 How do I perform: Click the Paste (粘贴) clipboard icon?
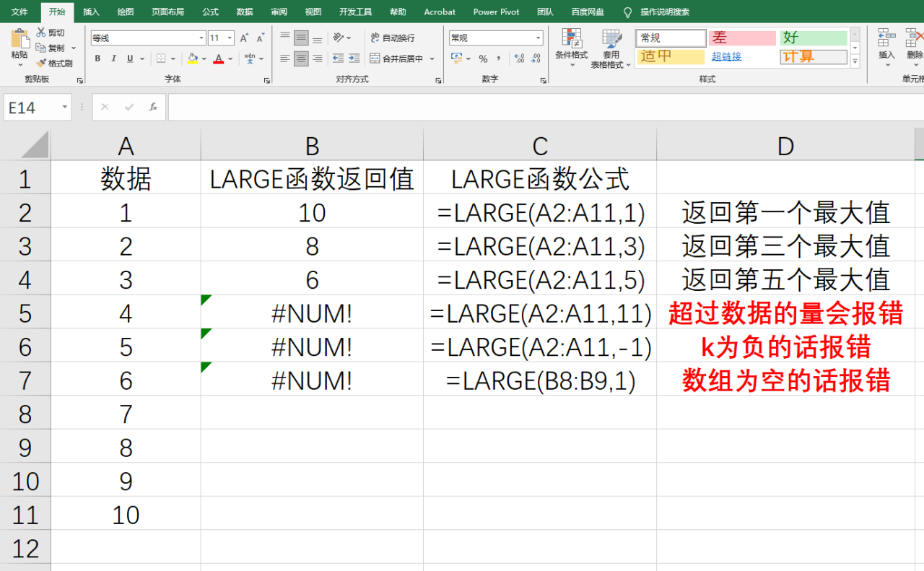click(19, 38)
